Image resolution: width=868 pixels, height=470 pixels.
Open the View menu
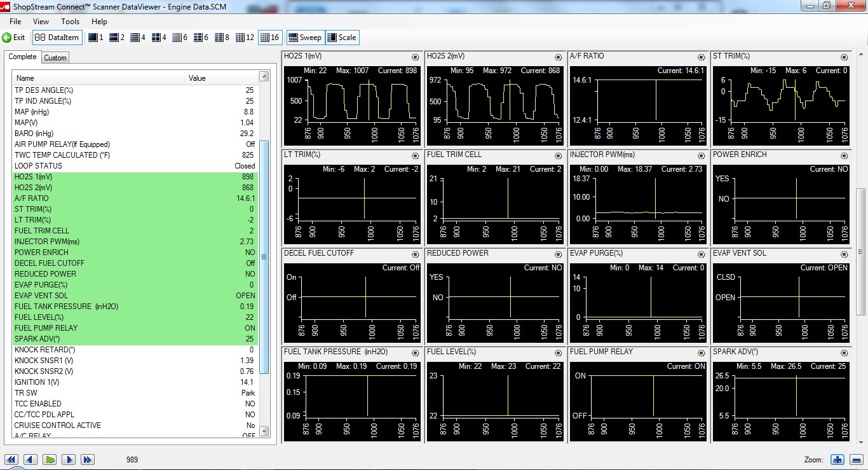tap(41, 22)
